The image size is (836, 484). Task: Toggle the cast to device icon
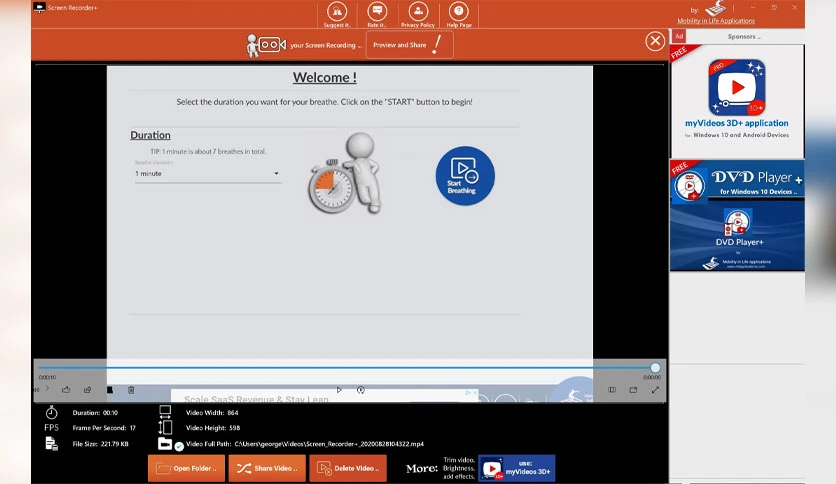[633, 390]
